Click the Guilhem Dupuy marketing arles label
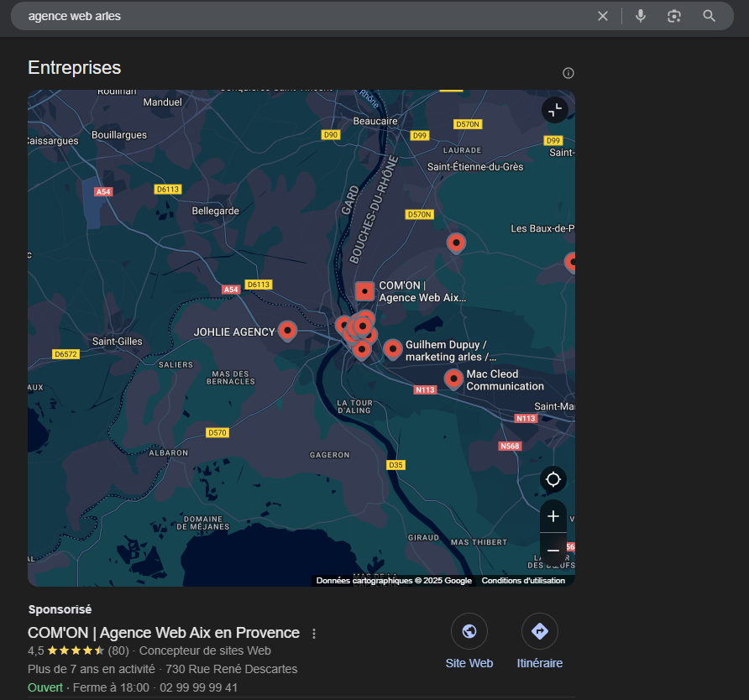Viewport: 749px width, 700px height. 450,351
